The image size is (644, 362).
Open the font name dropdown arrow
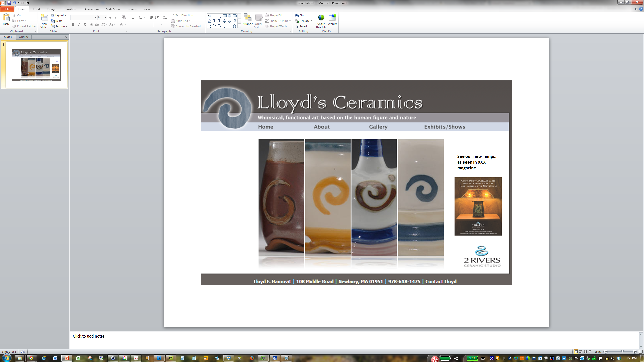(95, 17)
